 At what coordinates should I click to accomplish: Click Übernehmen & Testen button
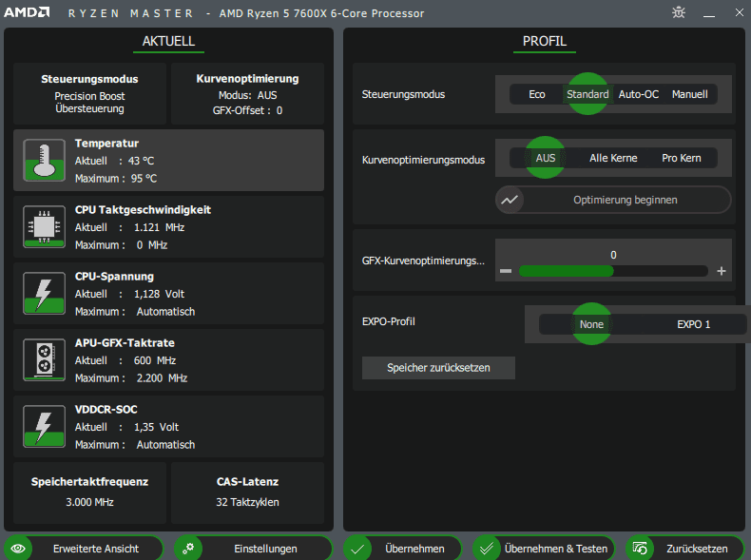[543, 549]
